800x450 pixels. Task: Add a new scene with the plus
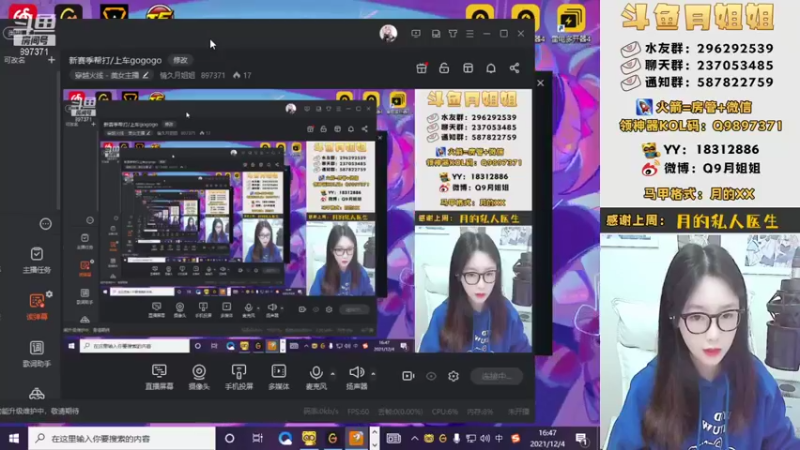tap(51, 60)
